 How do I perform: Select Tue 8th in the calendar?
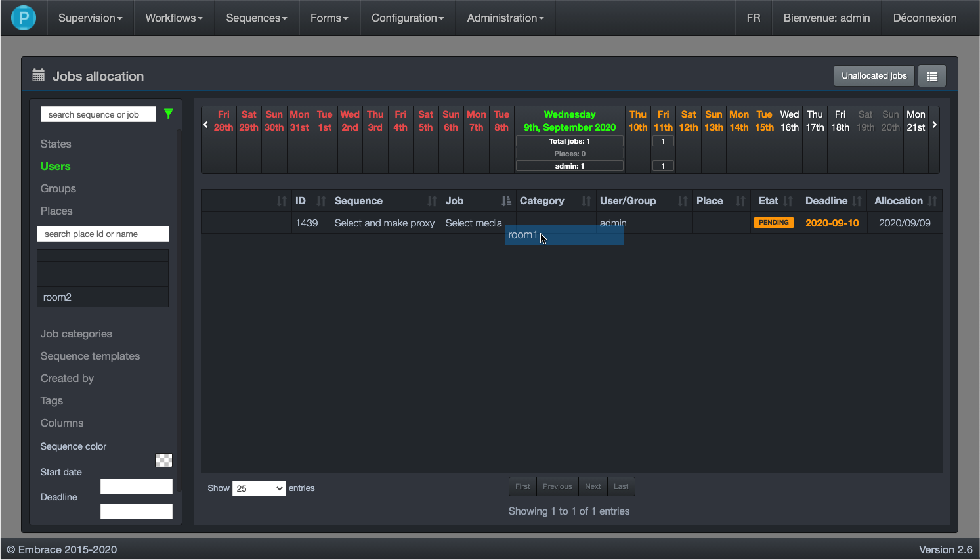click(x=501, y=121)
